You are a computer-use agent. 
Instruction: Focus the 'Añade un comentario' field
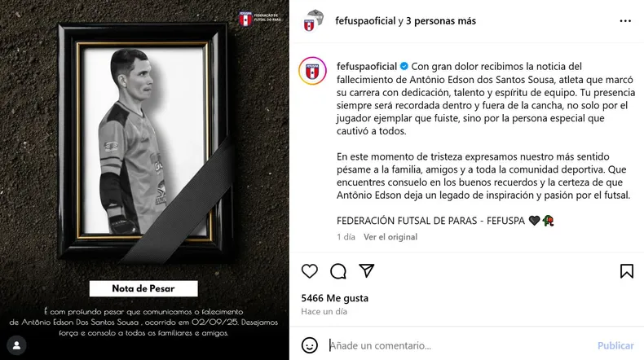(x=460, y=345)
